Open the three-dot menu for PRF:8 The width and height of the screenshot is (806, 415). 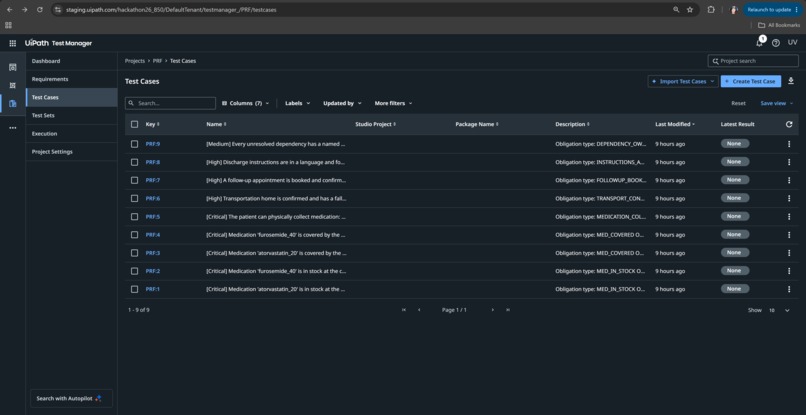pos(789,162)
